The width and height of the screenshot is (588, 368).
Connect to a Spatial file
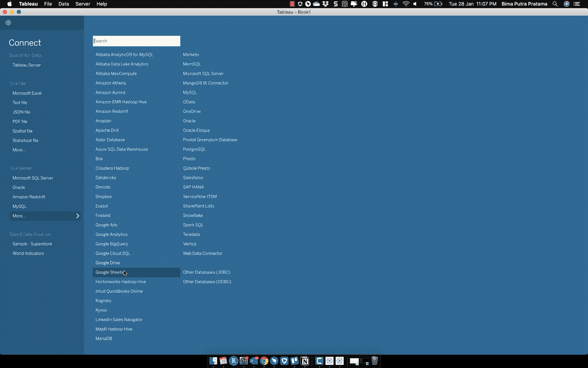(x=22, y=131)
